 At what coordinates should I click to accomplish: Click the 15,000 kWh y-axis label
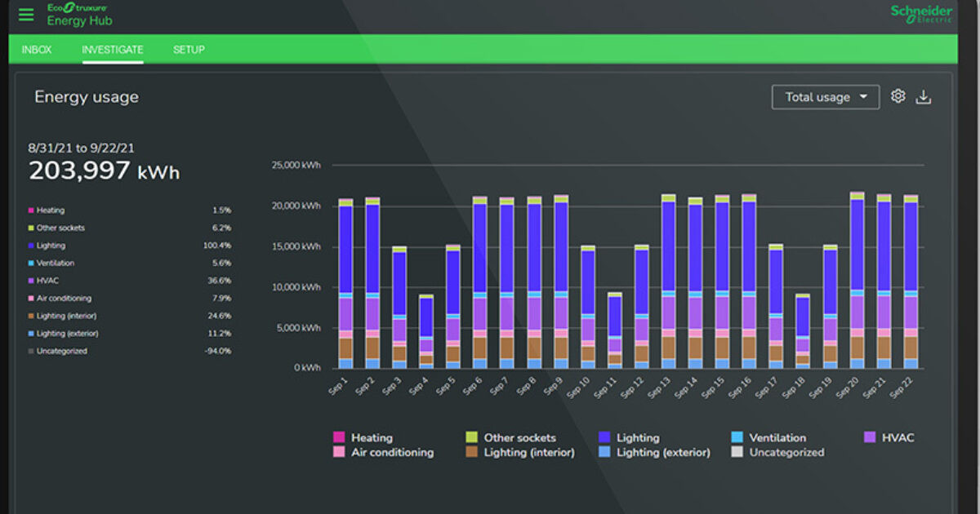tap(296, 246)
